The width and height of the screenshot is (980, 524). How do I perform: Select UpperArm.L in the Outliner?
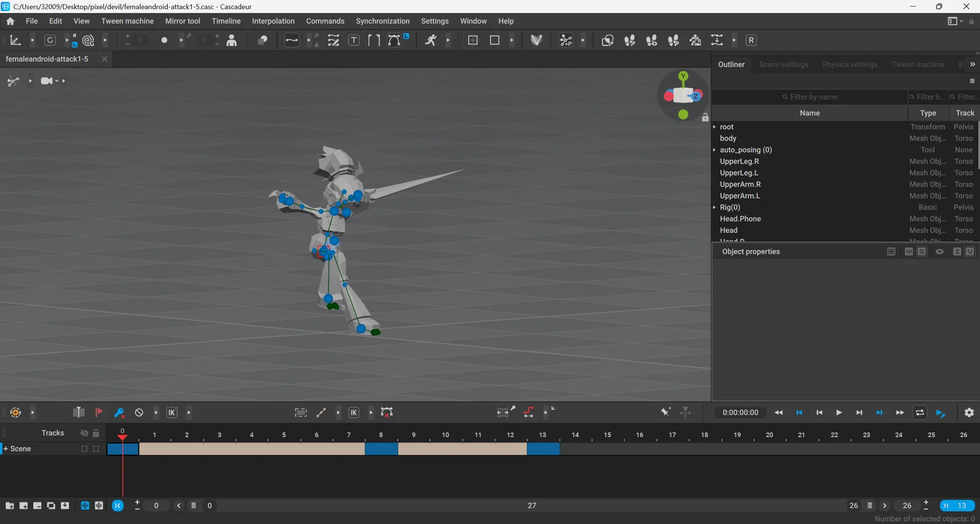(740, 196)
